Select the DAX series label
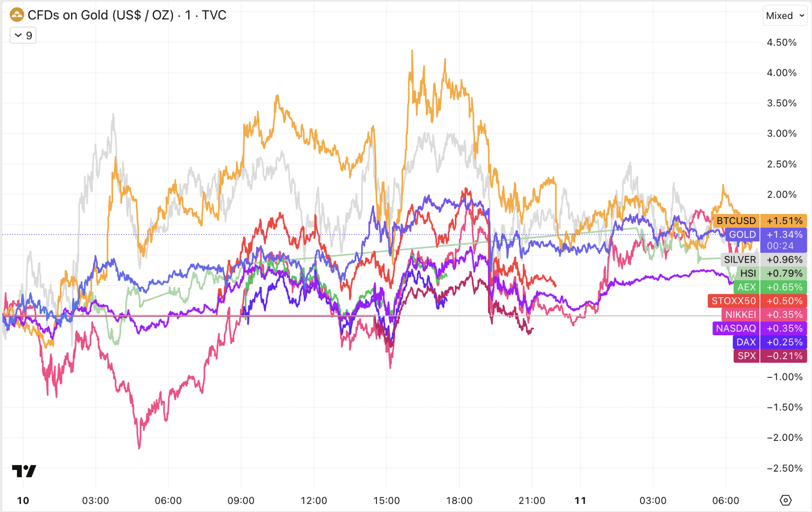Screen dimensions: 812x512 point(746,342)
